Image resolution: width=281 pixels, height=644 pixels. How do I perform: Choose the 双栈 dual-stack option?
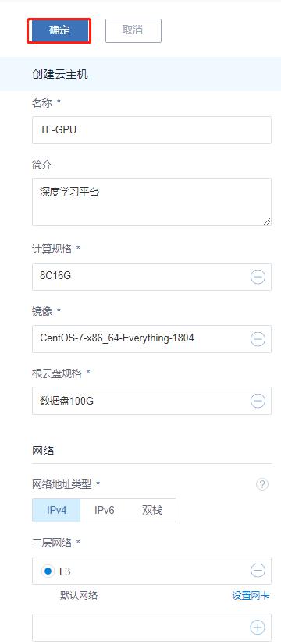[152, 510]
